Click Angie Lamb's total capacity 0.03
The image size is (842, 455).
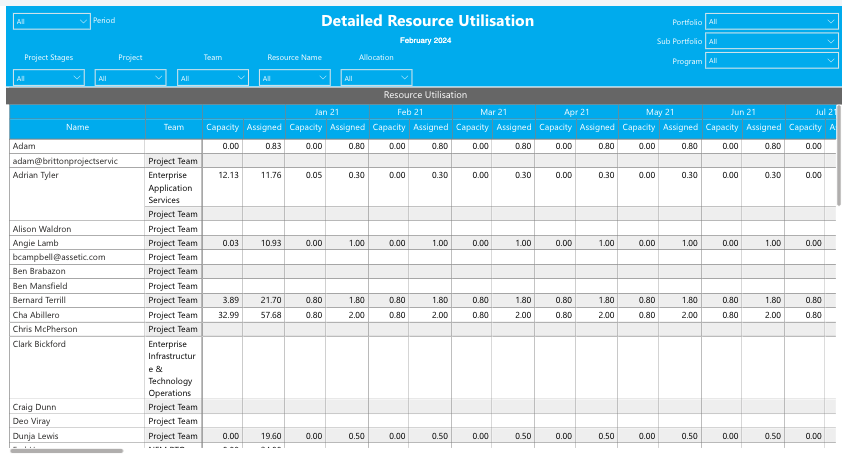click(222, 243)
